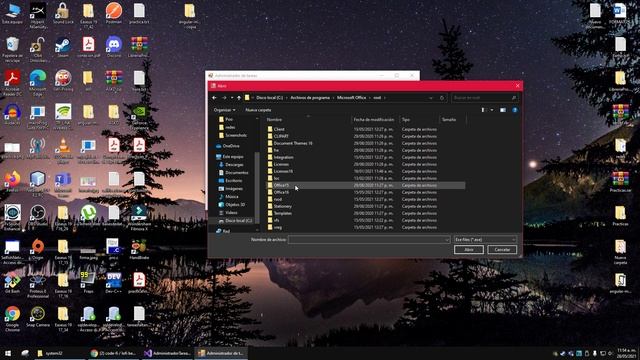Change the file view layout icon
The width and height of the screenshot is (640, 360).
(484, 110)
